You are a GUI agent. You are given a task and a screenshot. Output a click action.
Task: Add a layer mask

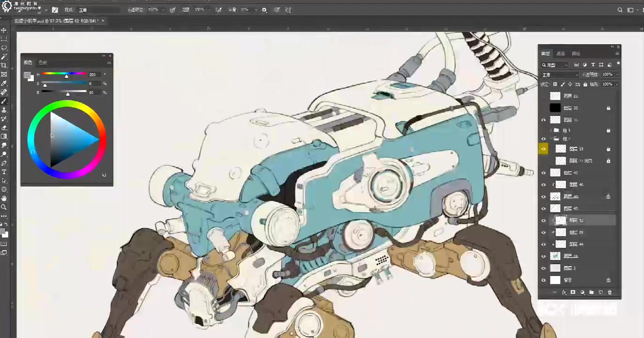click(x=573, y=292)
